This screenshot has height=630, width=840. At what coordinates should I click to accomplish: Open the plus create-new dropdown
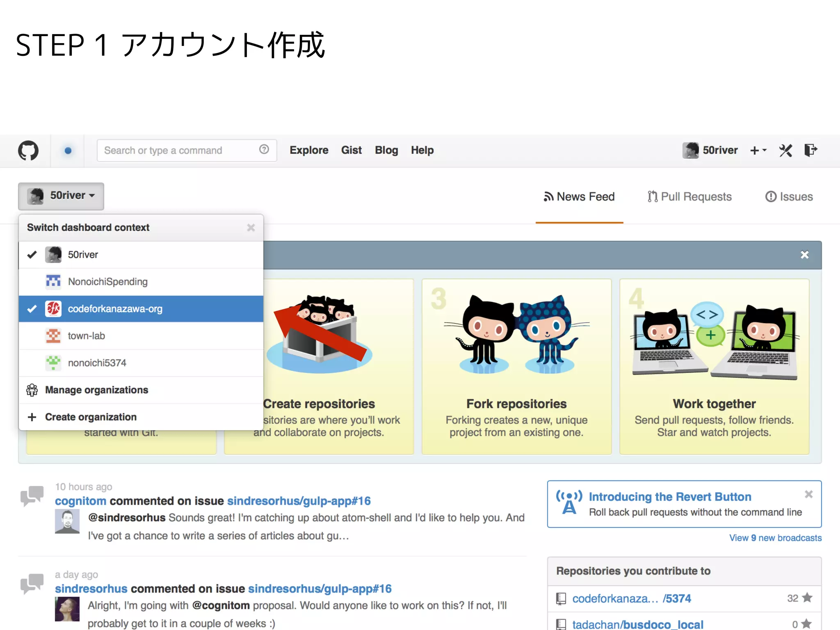click(x=758, y=151)
